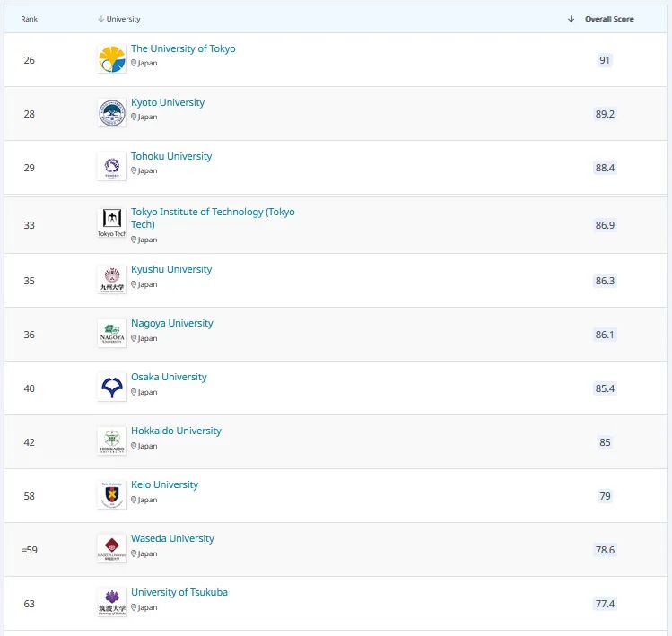Screen dimensions: 672x636
Task: Open The University of Tokyo link
Action: coord(183,48)
